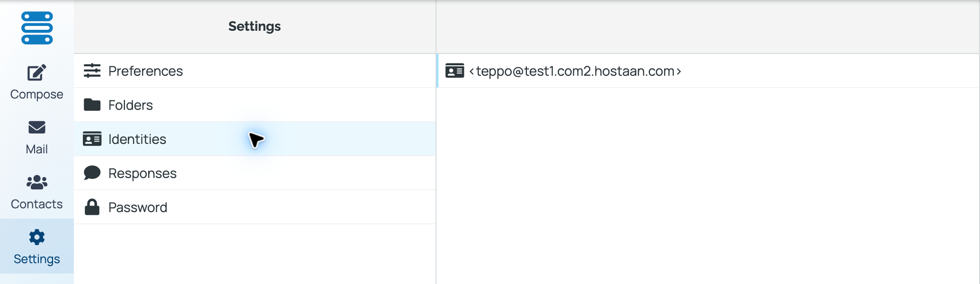Click the Identities ID card icon
This screenshot has width=980, height=284.
coord(92,139)
